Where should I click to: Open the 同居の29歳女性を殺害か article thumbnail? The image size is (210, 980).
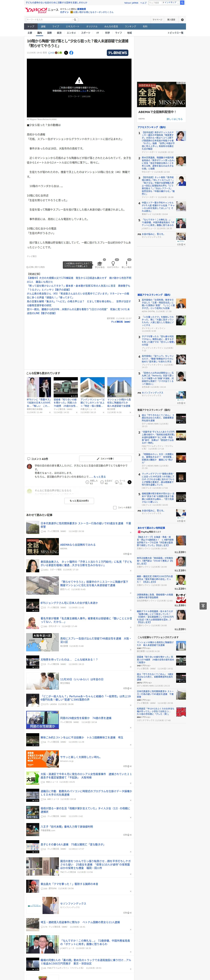tap(43, 719)
